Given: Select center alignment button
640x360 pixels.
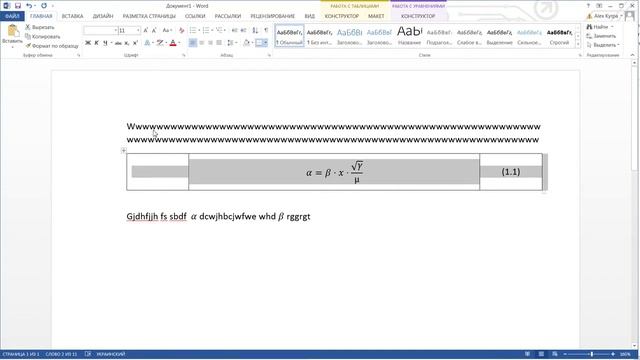Looking at the screenshot, I should 202,43.
